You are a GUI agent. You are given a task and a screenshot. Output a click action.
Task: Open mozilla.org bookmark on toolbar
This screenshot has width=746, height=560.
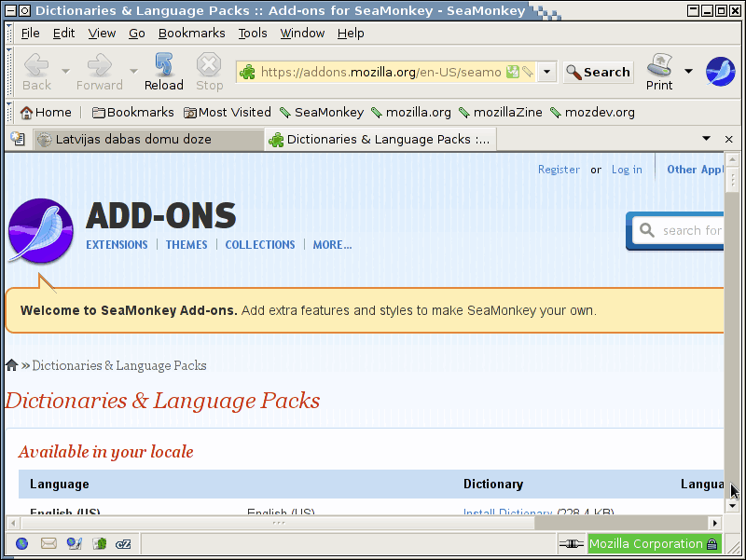(x=411, y=113)
